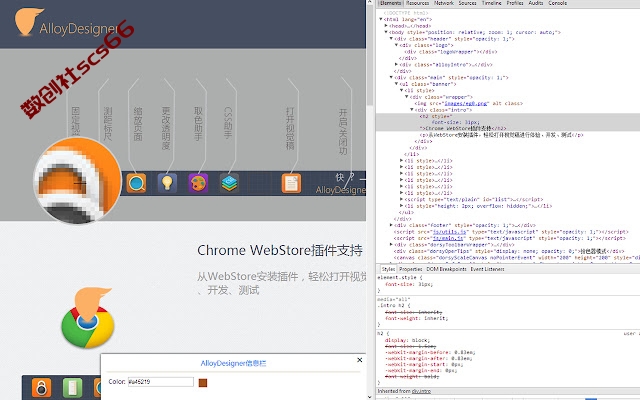This screenshot has height=400, width=640.
Task: Select the DOM Breakpoints sidebar tab
Action: [x=447, y=269]
